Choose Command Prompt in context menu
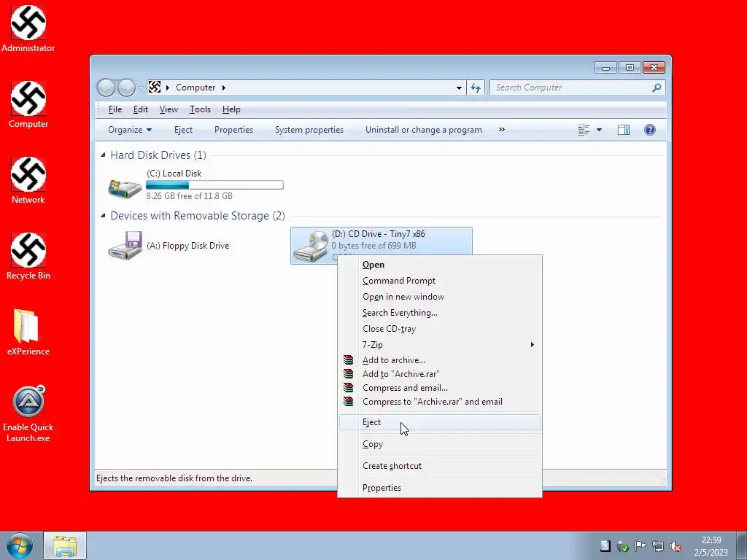The image size is (747, 560). pos(439,281)
